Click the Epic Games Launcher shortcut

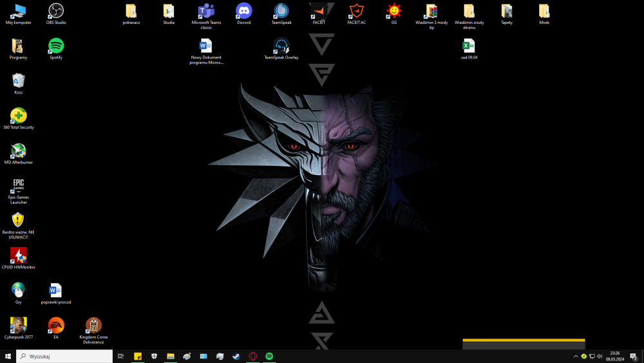(x=19, y=186)
